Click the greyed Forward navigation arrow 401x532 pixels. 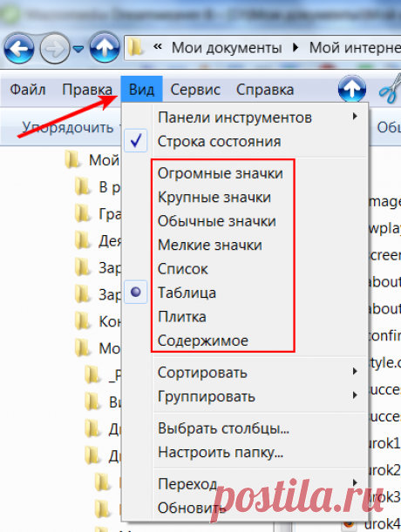tap(55, 49)
